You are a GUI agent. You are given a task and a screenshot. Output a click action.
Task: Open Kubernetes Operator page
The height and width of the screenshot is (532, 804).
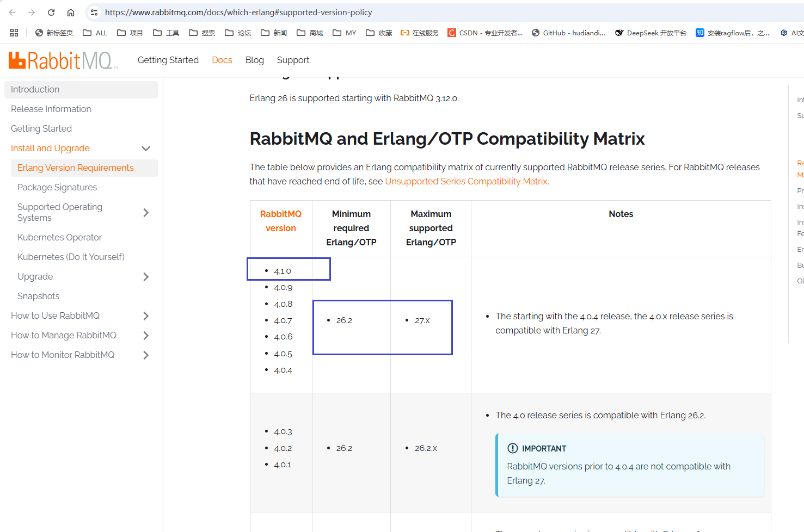[x=60, y=237]
